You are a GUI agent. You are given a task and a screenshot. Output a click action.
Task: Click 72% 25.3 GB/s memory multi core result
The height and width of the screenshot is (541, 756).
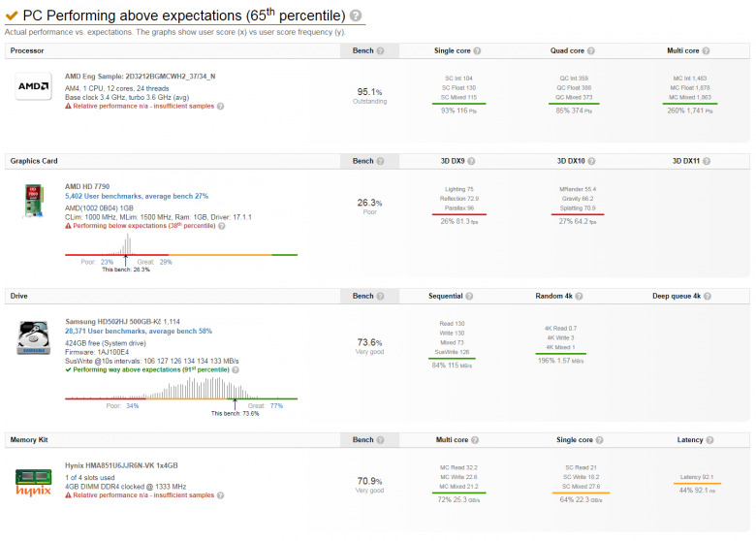(x=458, y=500)
